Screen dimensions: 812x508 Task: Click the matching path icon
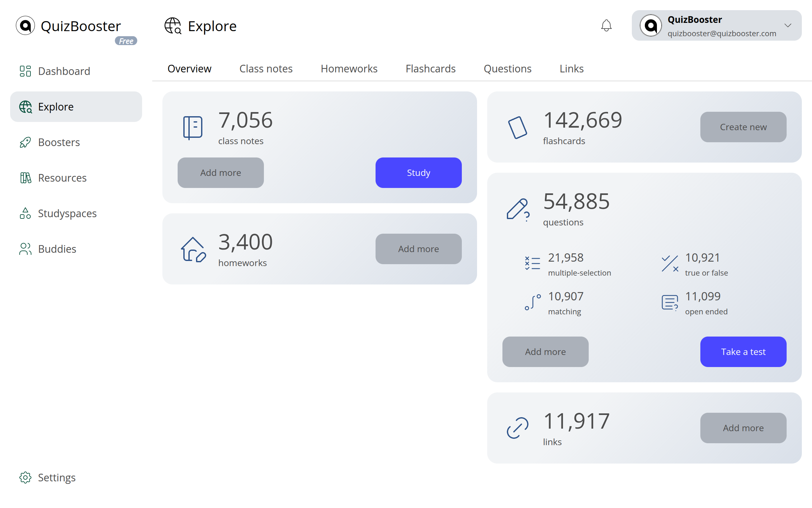point(533,302)
